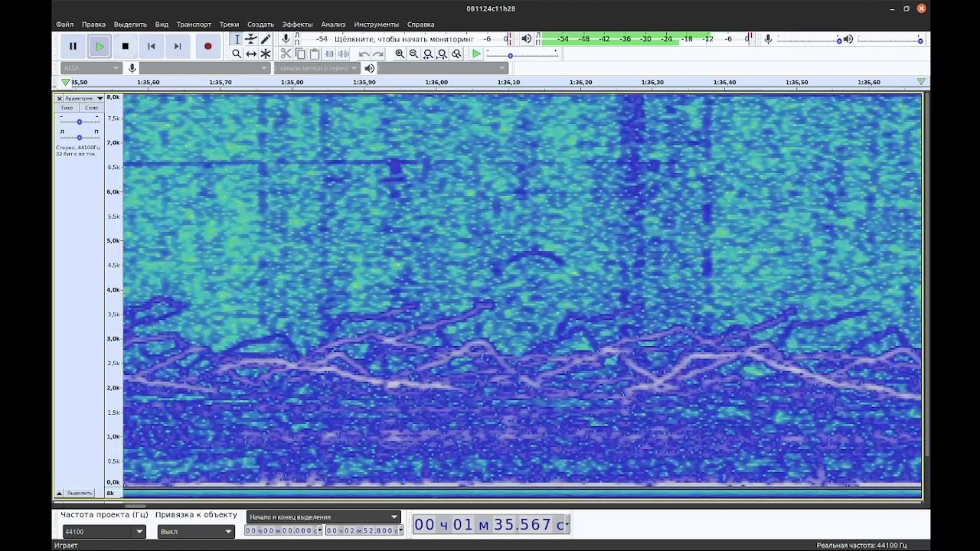This screenshot has height=551, width=980.
Task: Stop playback with the Stop button
Action: click(x=125, y=46)
